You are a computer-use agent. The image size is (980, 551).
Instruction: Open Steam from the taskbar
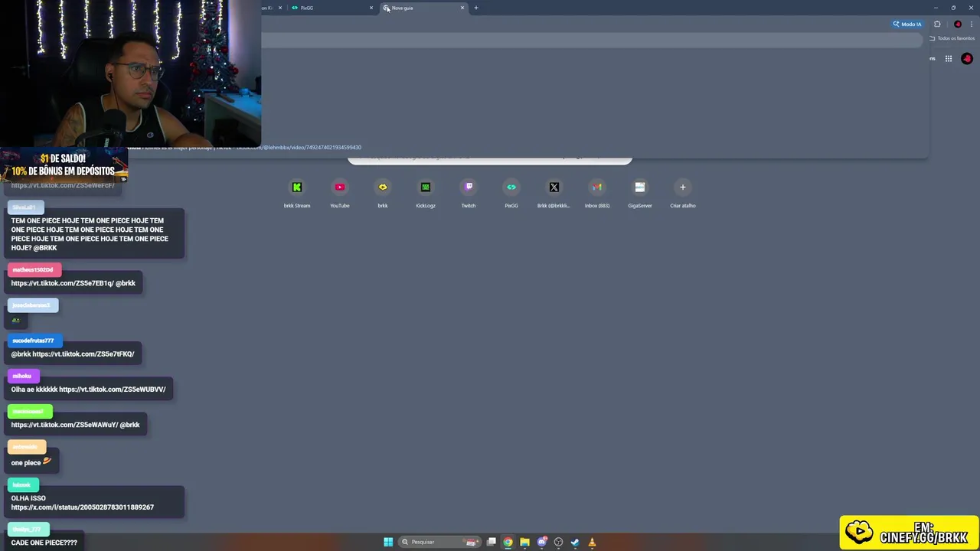[x=575, y=542]
